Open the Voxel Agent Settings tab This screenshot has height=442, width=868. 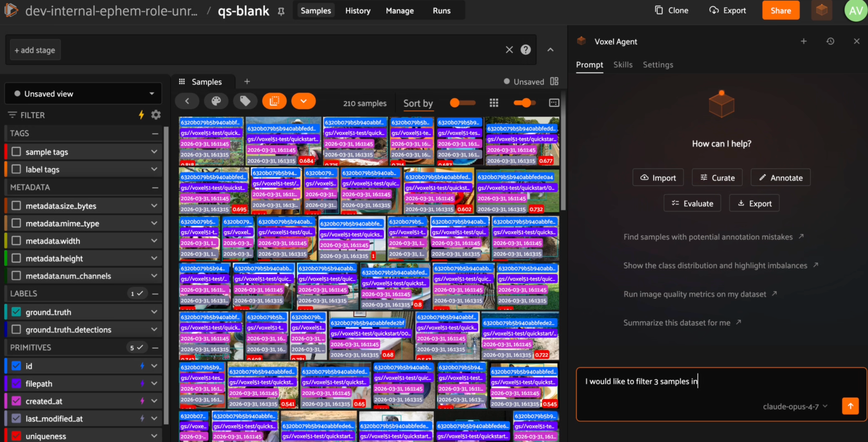pyautogui.click(x=658, y=65)
